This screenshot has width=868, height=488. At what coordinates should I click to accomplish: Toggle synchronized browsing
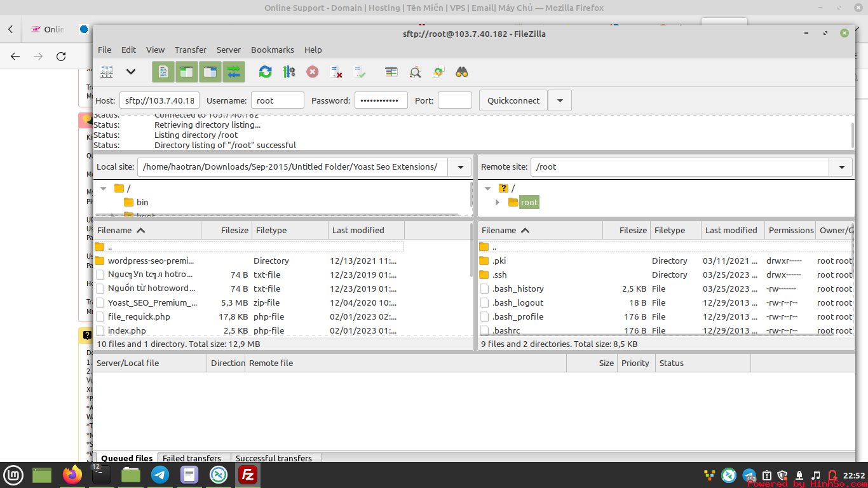point(438,72)
